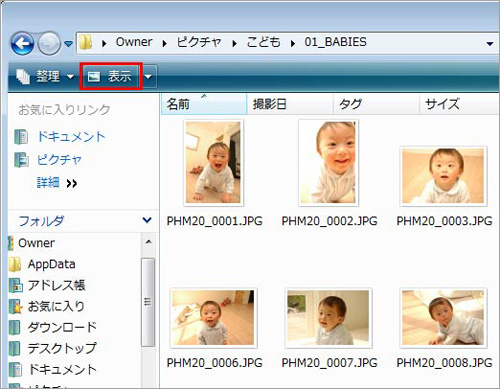
Task: Click the ドキュメント favorite link icon
Action: click(x=21, y=137)
